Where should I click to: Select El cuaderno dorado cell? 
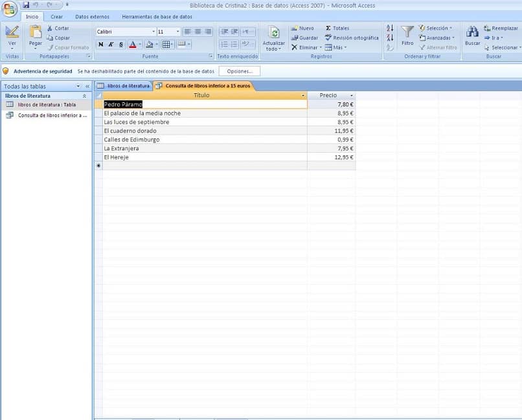coord(205,131)
